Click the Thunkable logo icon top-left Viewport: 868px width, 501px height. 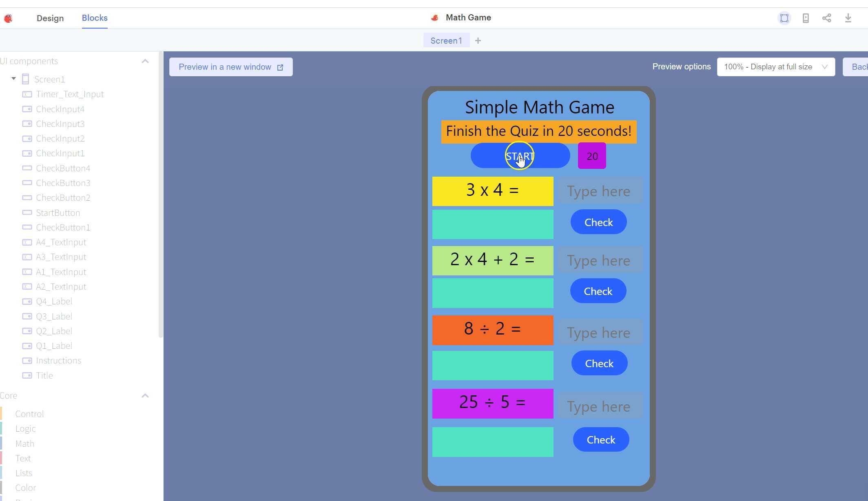[8, 18]
